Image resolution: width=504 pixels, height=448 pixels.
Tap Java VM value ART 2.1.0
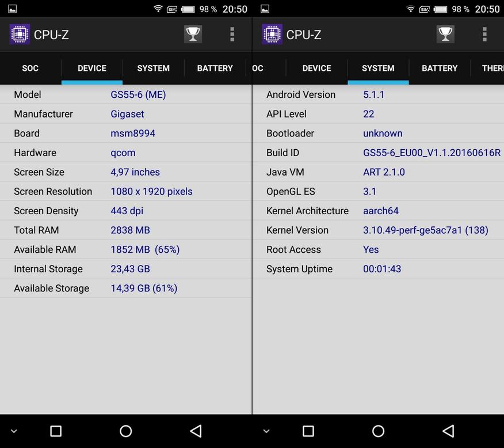pos(384,172)
